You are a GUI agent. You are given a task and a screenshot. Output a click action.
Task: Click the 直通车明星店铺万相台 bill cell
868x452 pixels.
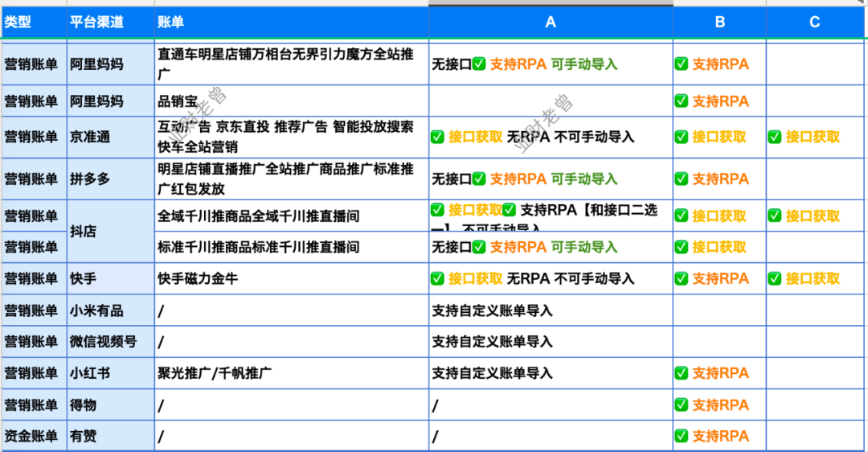click(292, 64)
